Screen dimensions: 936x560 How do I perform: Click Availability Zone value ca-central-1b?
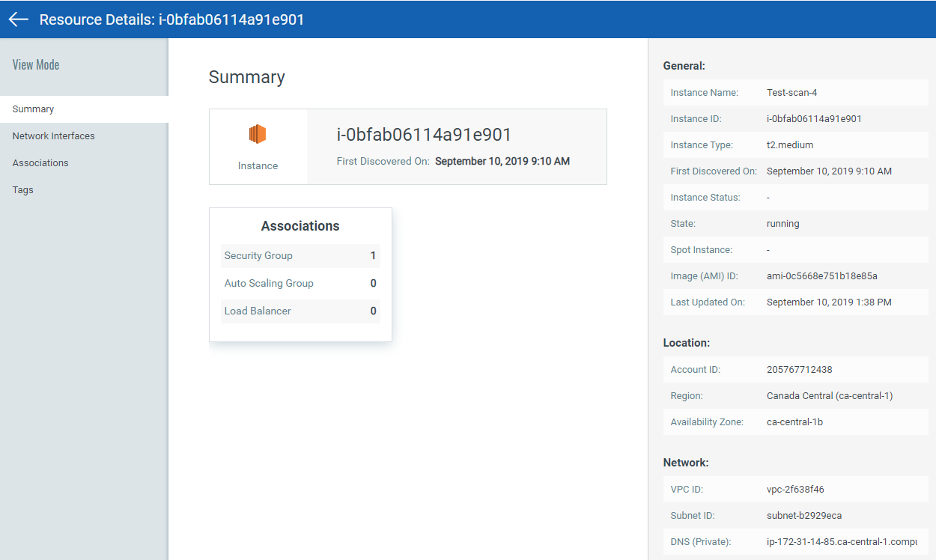point(794,422)
